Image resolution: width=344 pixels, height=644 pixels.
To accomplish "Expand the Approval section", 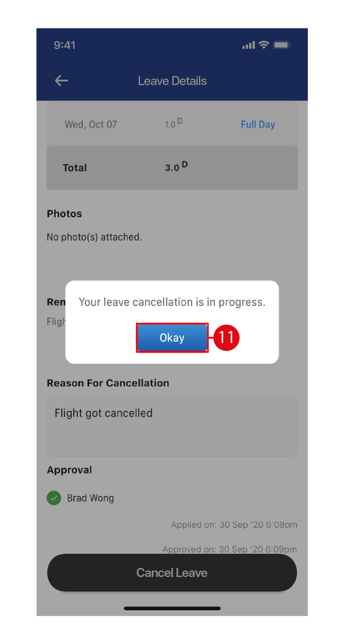I will point(69,470).
